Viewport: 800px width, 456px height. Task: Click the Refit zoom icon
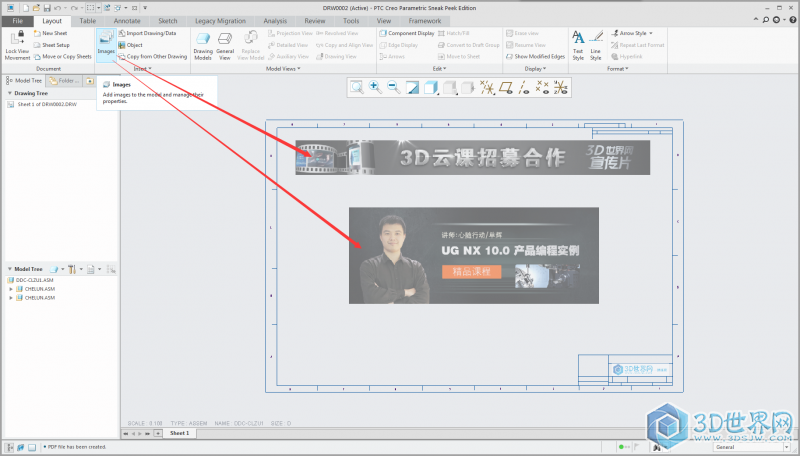pyautogui.click(x=357, y=88)
